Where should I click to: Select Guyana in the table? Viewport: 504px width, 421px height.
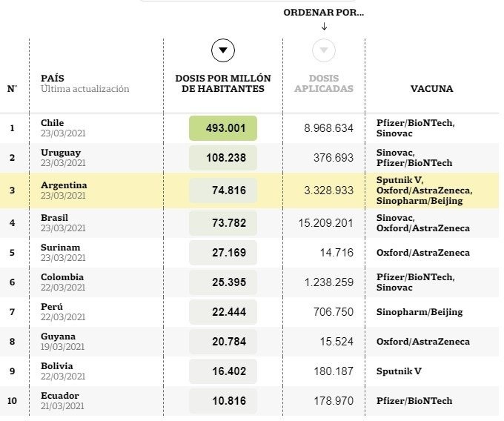click(58, 337)
